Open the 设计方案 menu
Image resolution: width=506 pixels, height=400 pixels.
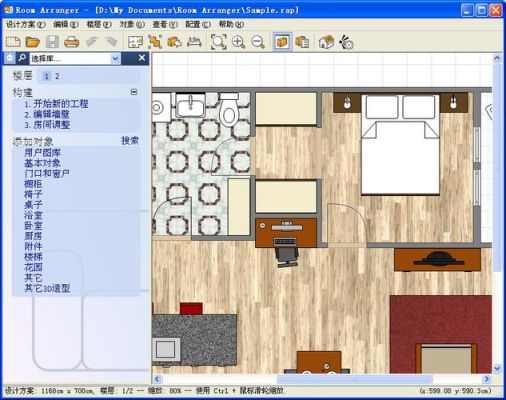coord(26,24)
